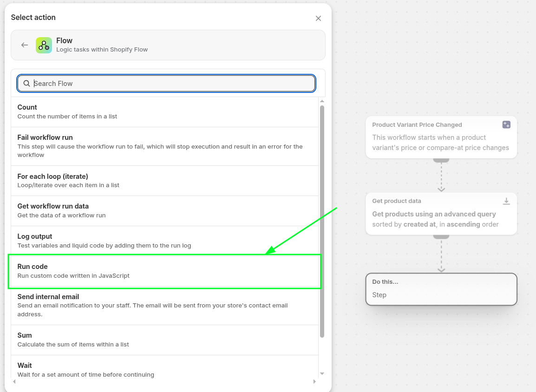The width and height of the screenshot is (536, 392).
Task: Click the list scroll-down arrow
Action: (x=322, y=373)
